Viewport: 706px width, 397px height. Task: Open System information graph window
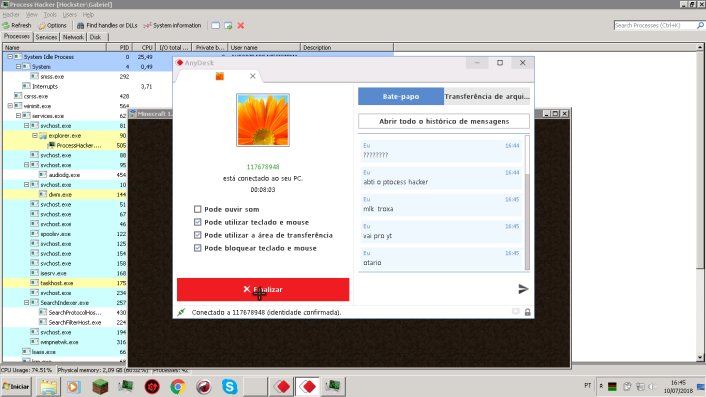click(172, 26)
